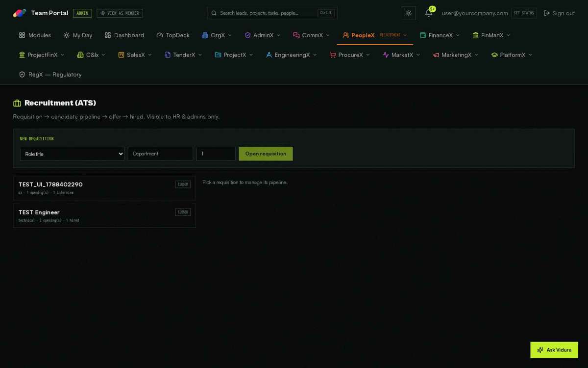Expand the AdminX dropdown chevron
The height and width of the screenshot is (368, 588).
pos(278,35)
